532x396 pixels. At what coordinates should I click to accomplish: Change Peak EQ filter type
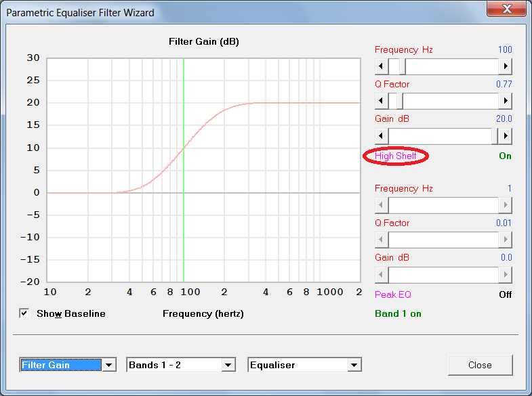393,294
